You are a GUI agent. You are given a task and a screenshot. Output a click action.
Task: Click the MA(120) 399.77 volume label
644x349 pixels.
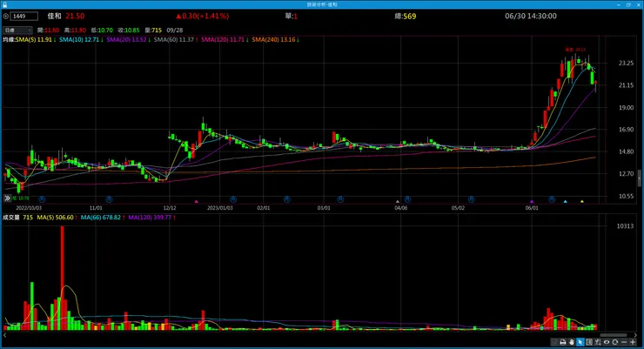point(151,218)
